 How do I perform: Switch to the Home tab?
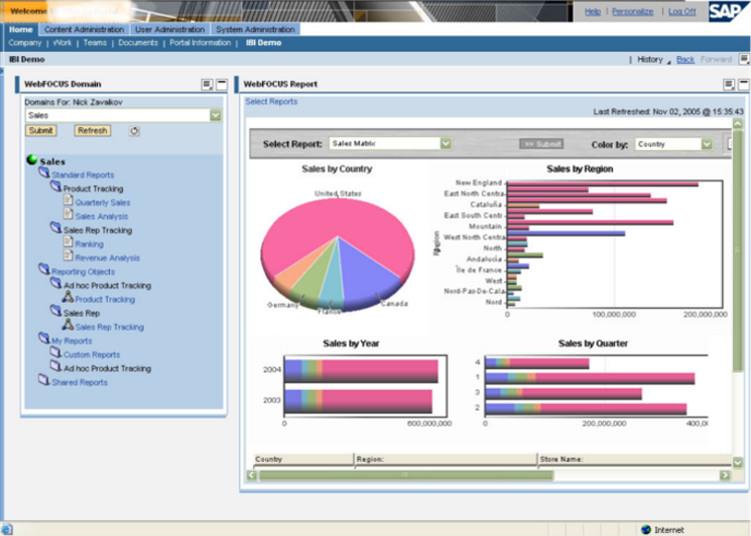(21, 29)
